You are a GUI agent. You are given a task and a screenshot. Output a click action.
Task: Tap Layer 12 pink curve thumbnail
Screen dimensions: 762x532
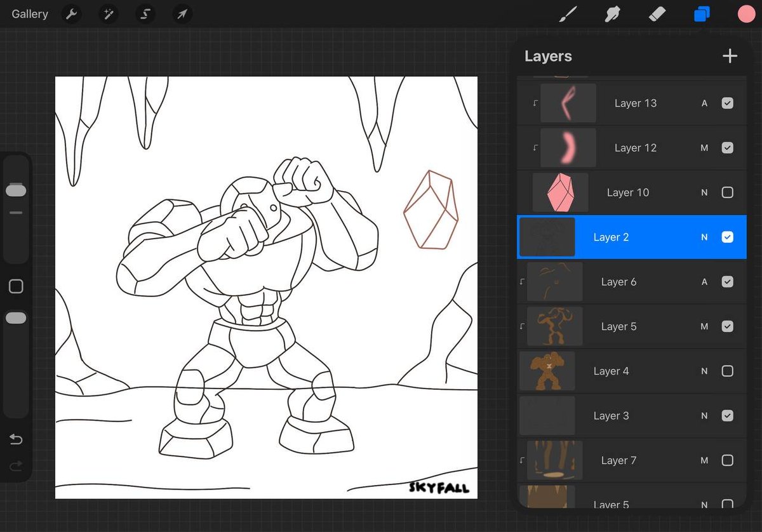(568, 148)
